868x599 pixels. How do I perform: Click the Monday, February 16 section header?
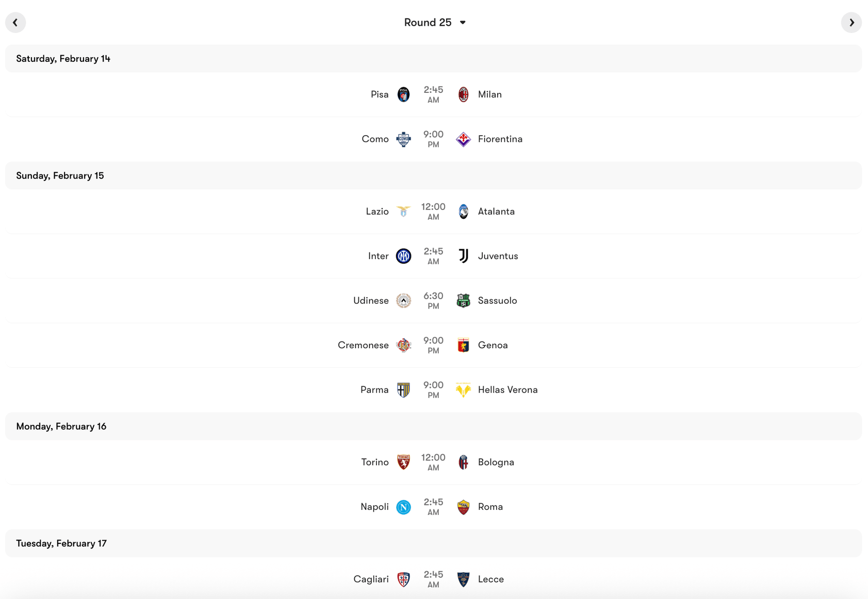(61, 426)
